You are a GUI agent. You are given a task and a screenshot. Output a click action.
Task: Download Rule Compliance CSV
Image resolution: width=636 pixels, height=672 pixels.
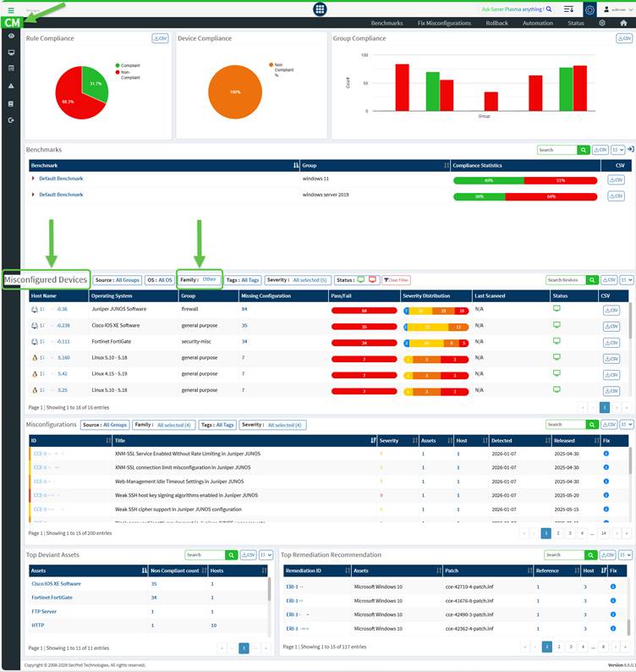(160, 38)
